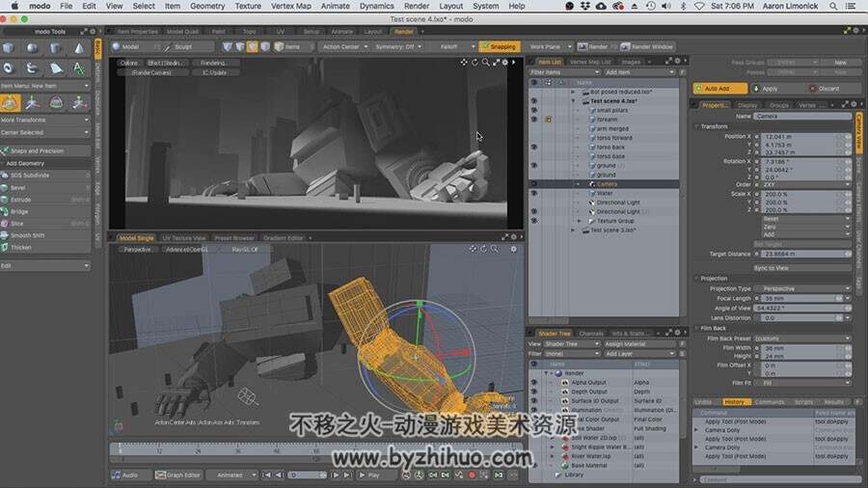Viewport: 868px width, 488px height.
Task: Toggle visibility of Alpha Output layer
Action: [x=533, y=382]
